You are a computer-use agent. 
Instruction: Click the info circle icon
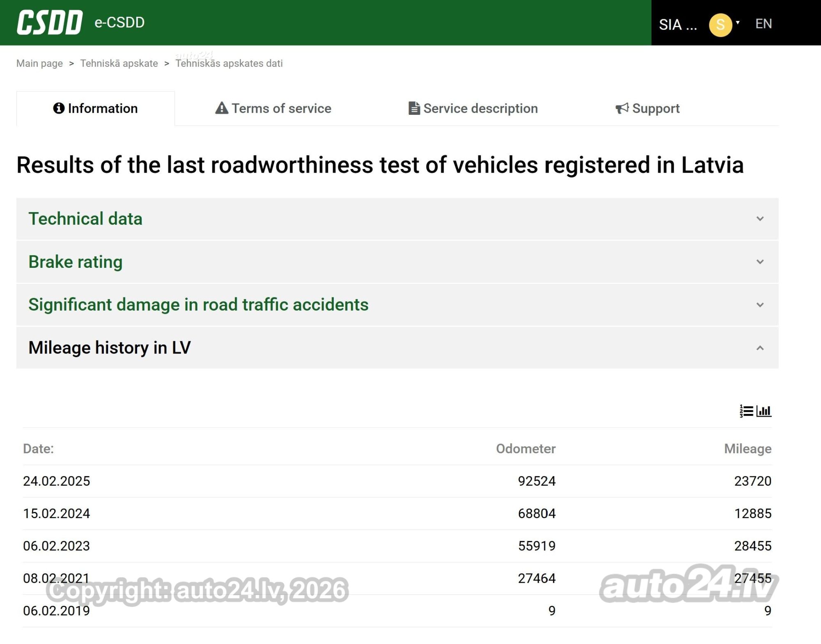59,108
